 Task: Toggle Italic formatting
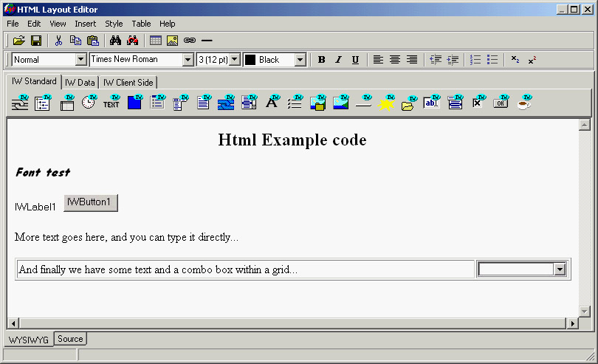click(x=338, y=60)
